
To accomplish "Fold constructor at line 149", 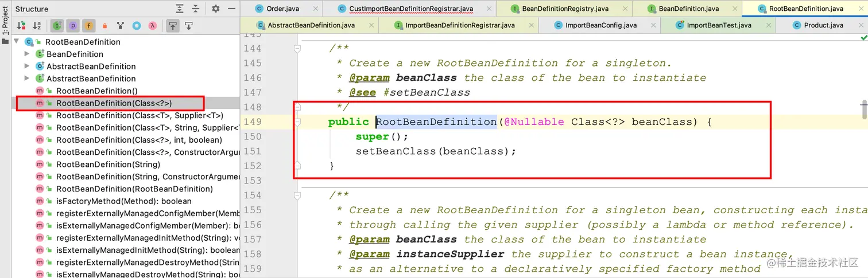I will point(297,122).
